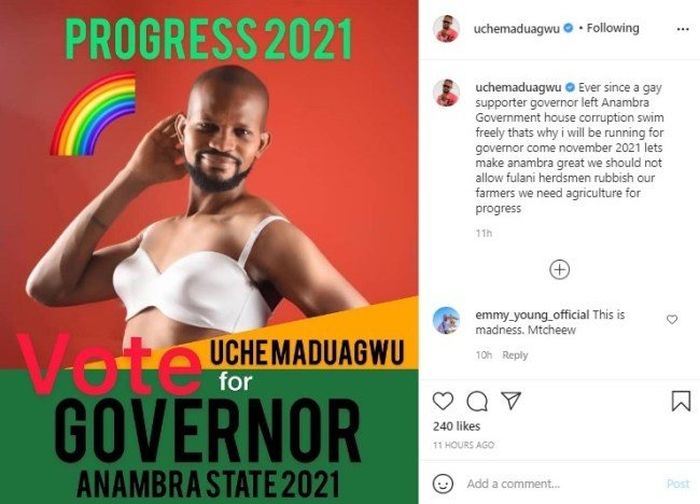Toggle the Following status button
Screen dimensions: 700x504
(x=612, y=28)
